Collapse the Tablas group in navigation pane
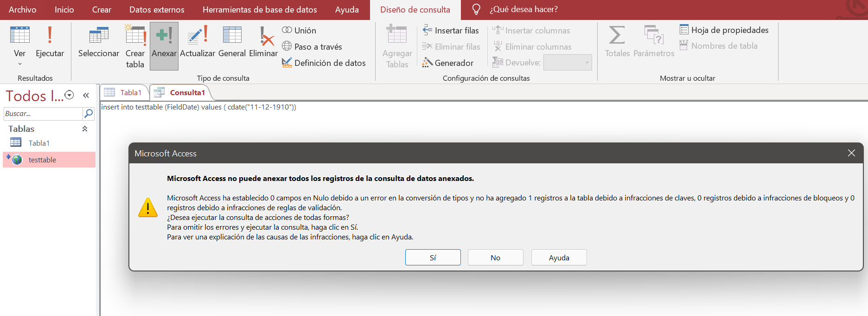Viewport: 868px width, 316px height. pyautogui.click(x=85, y=129)
